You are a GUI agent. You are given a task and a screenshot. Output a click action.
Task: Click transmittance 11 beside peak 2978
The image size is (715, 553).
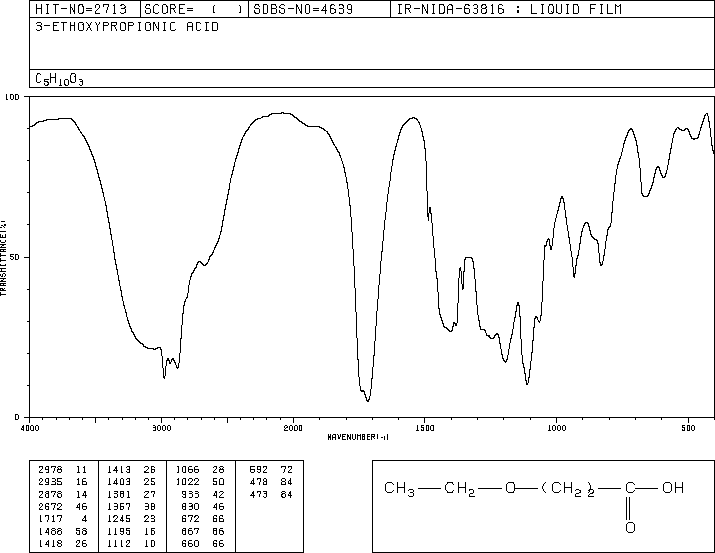[81, 470]
